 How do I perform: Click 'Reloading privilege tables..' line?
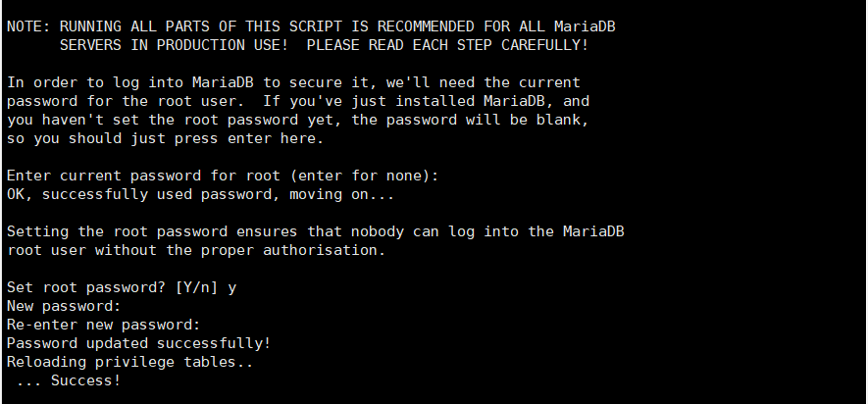(130, 362)
